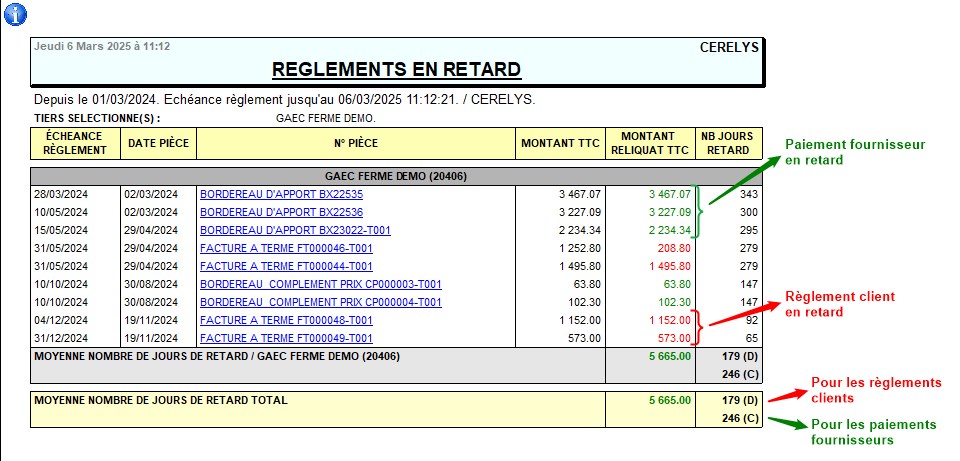Open BORDEREAU D'APPORT BX22536 link
Viewport: 960px width, 461px height.
click(x=281, y=212)
